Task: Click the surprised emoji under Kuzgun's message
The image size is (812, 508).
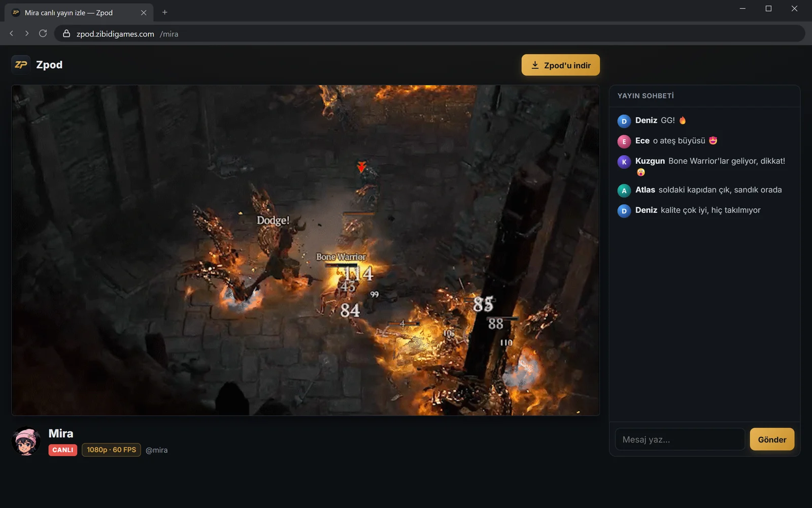Action: coord(640,173)
